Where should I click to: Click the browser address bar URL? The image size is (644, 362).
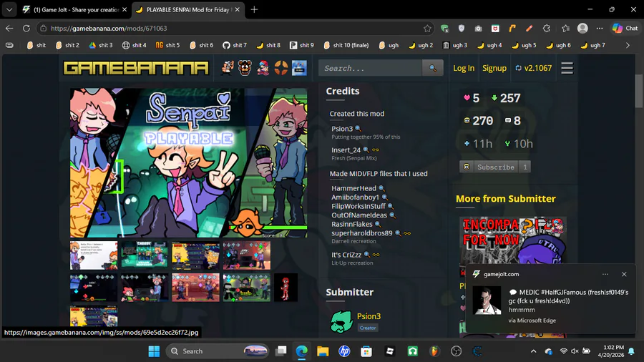tap(109, 29)
